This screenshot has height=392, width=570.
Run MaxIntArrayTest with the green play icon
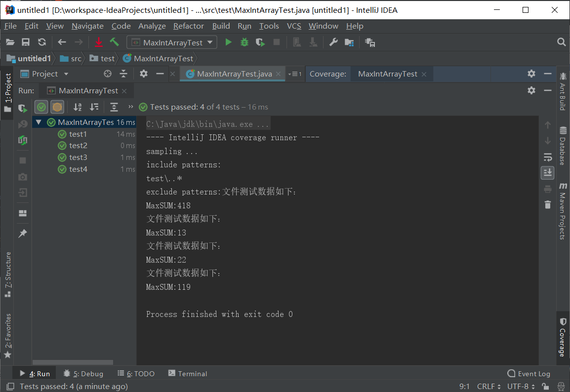228,42
